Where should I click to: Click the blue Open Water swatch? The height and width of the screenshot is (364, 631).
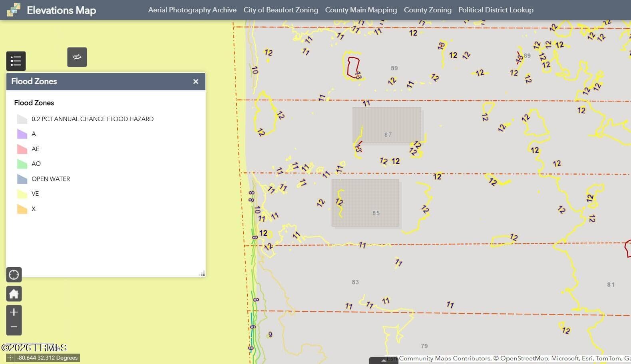22,179
